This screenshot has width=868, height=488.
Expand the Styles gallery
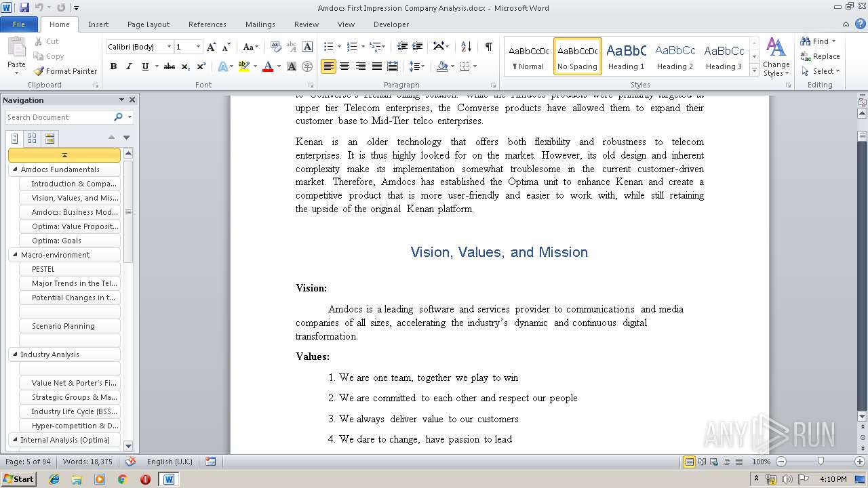[x=755, y=70]
